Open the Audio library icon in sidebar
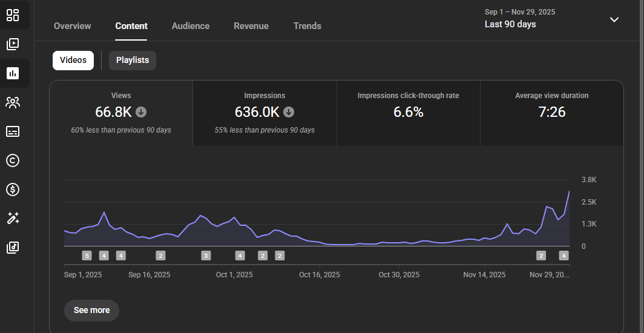The height and width of the screenshot is (333, 644). click(13, 247)
